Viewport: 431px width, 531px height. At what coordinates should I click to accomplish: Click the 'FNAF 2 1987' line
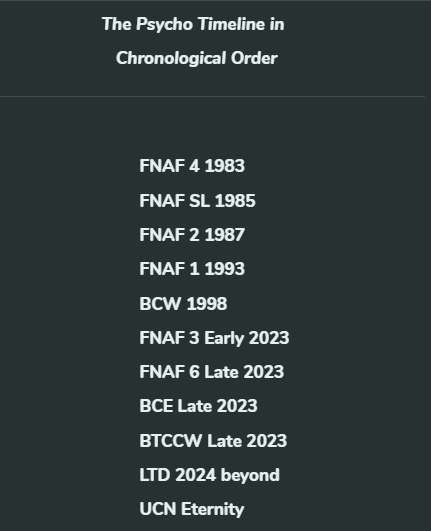[x=192, y=235]
